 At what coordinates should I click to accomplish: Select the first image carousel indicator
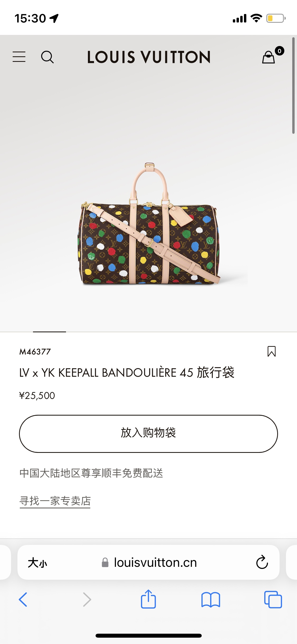[49, 332]
